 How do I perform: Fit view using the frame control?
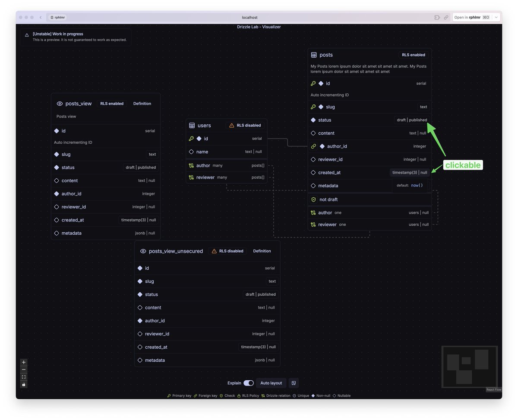(24, 377)
